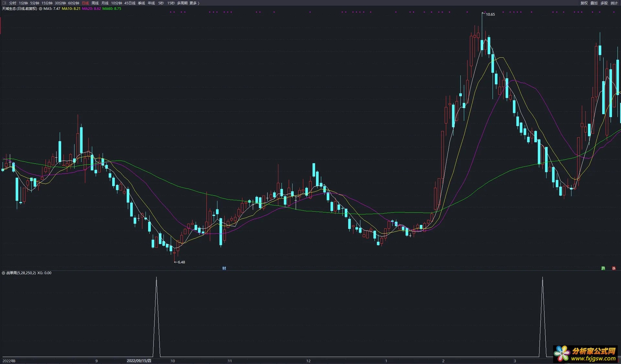Switch to 季线 quarterly chart
621x364 pixels.
point(141,3)
